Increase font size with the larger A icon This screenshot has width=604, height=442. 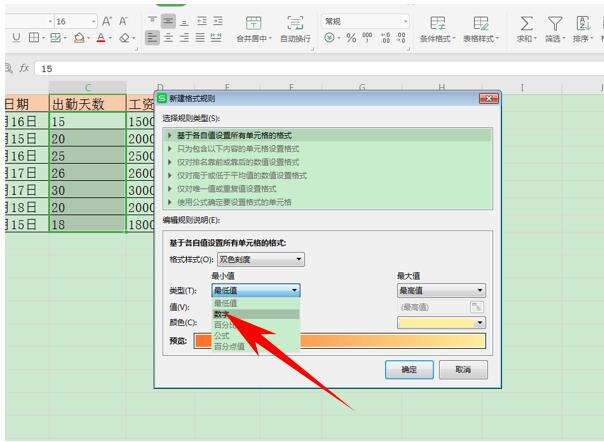pos(107,21)
